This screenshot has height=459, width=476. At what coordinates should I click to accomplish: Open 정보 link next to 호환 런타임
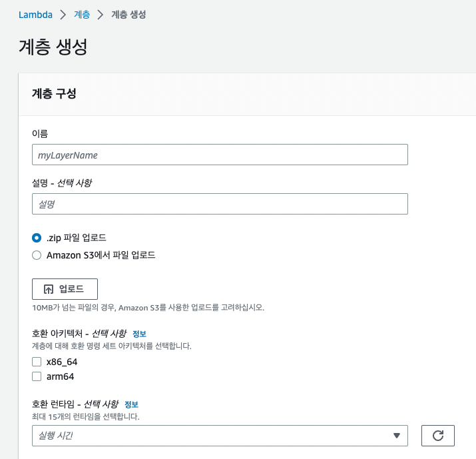(131, 404)
